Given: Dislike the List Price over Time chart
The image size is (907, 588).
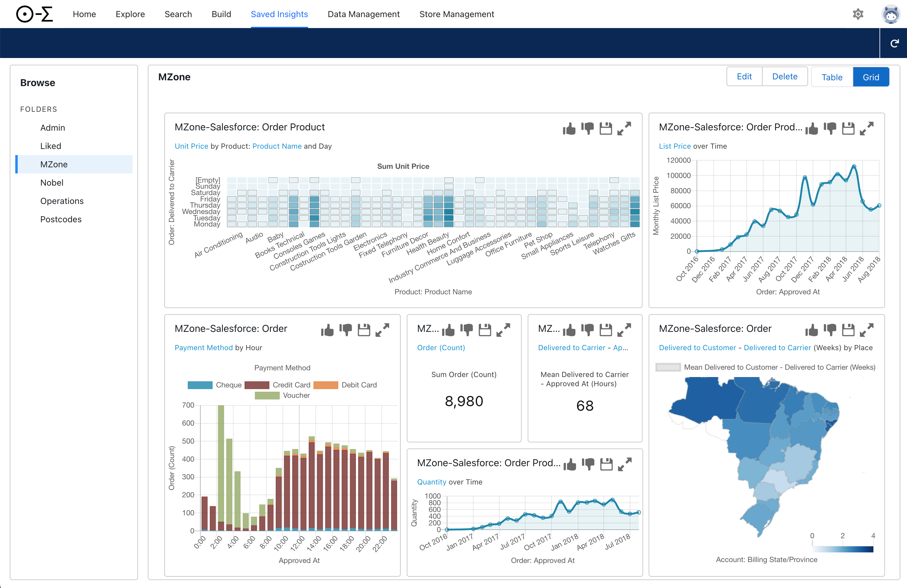Looking at the screenshot, I should [830, 129].
